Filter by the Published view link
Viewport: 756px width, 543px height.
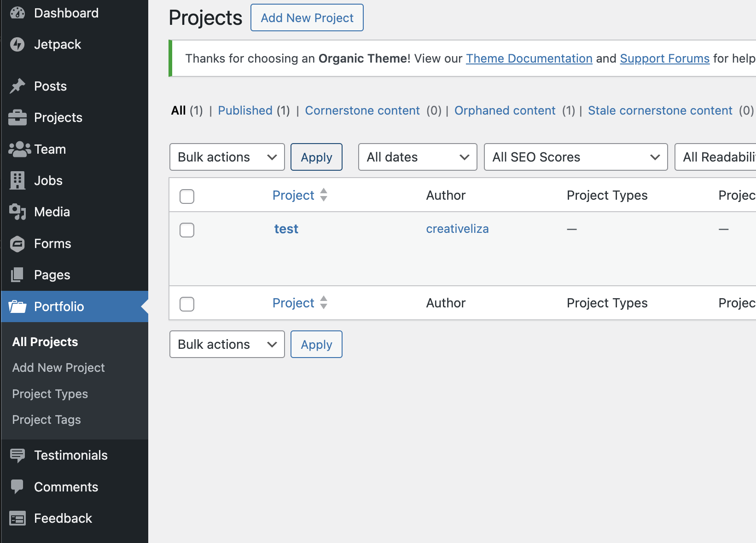[x=245, y=110]
